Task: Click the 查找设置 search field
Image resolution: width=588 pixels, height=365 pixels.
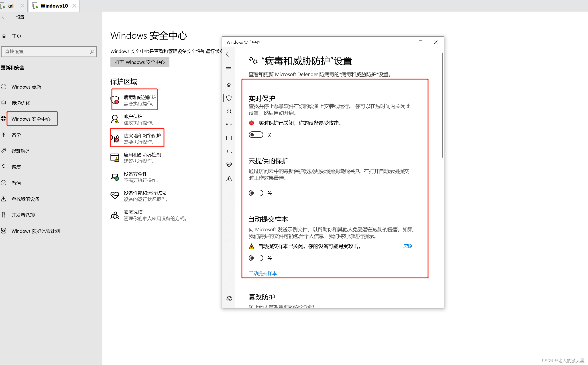Action: click(46, 52)
